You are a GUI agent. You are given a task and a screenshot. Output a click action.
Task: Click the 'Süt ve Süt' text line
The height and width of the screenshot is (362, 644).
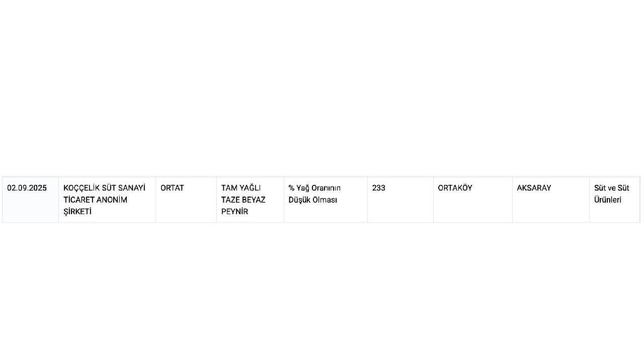tap(611, 188)
